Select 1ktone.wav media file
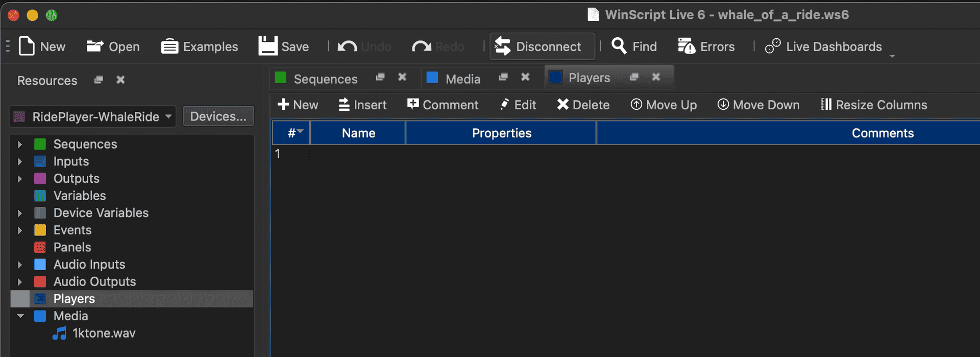This screenshot has width=980, height=357. (x=104, y=334)
